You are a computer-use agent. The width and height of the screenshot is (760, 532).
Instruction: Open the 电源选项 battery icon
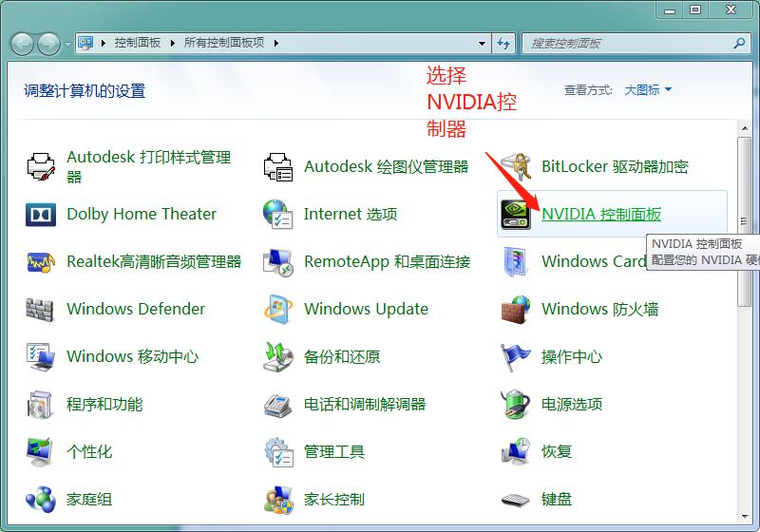[516, 404]
